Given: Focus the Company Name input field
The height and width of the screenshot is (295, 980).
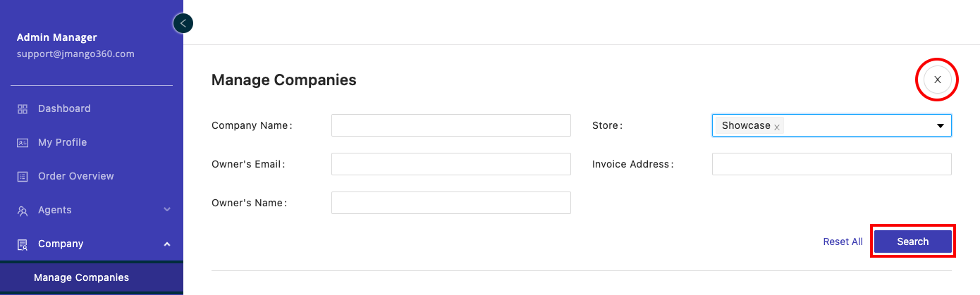Looking at the screenshot, I should pyautogui.click(x=451, y=125).
